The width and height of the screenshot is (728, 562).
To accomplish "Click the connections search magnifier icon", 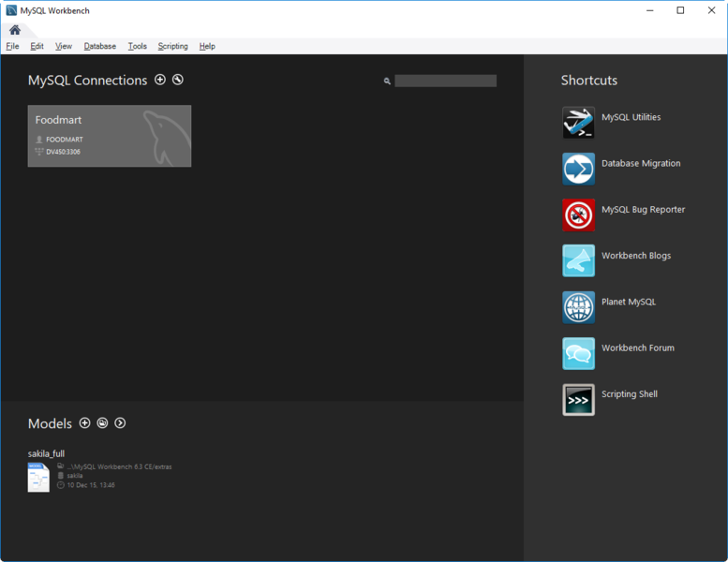I will [387, 81].
